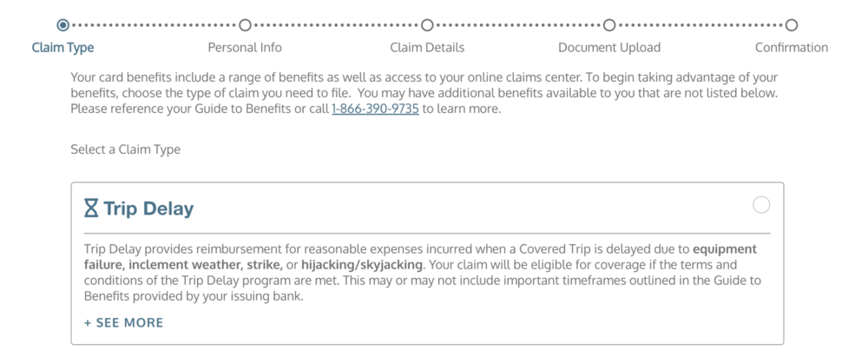Click the dotted progress line after Claim Type

tap(154, 24)
